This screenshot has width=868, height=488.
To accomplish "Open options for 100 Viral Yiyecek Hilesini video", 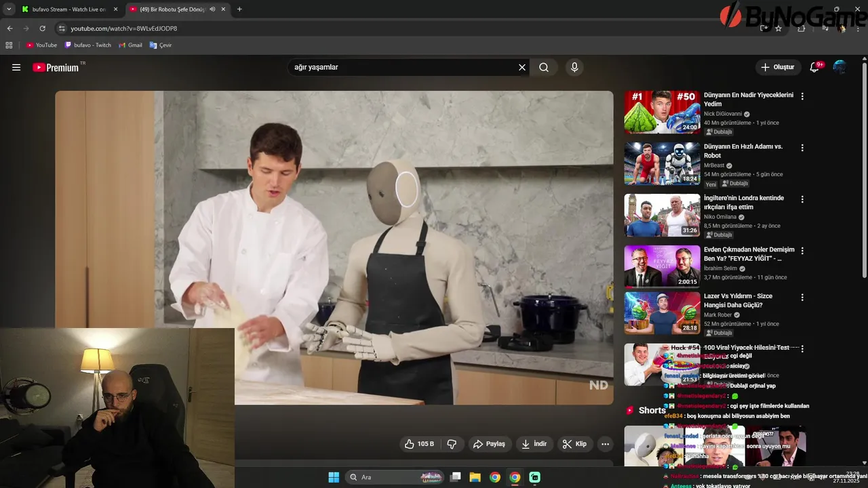I will [802, 348].
